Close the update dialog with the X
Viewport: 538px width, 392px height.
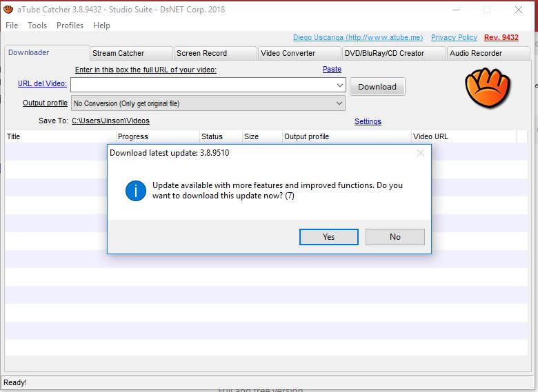pos(421,153)
